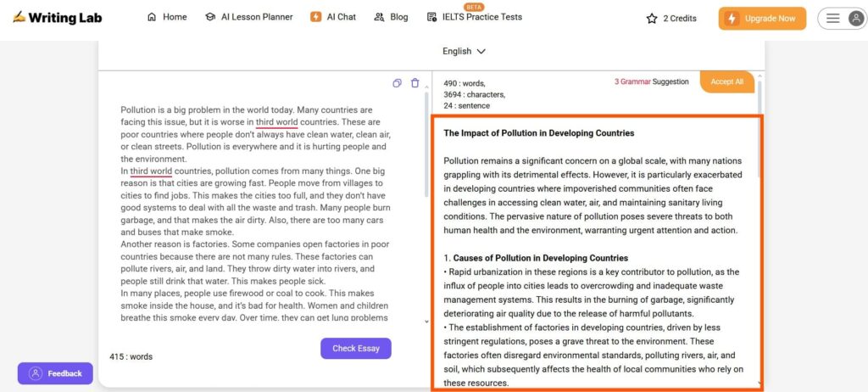Click the hamburger menu icon
868x392 pixels.
coord(832,19)
